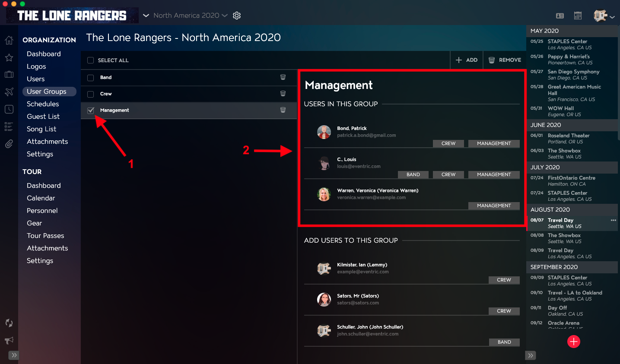Image resolution: width=620 pixels, height=364 pixels.
Task: Go to Logos in Organization menu
Action: pos(36,66)
